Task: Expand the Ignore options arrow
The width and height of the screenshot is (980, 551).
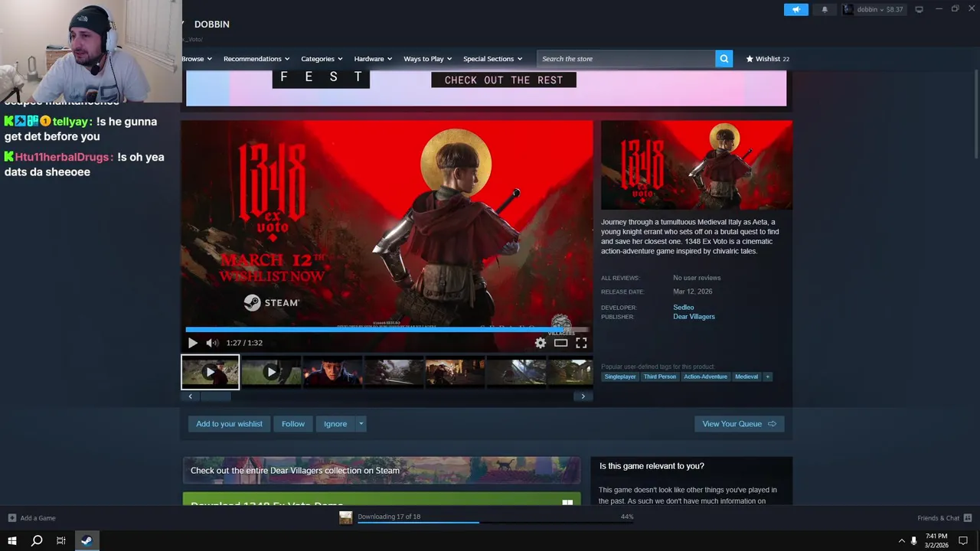Action: [x=361, y=424]
